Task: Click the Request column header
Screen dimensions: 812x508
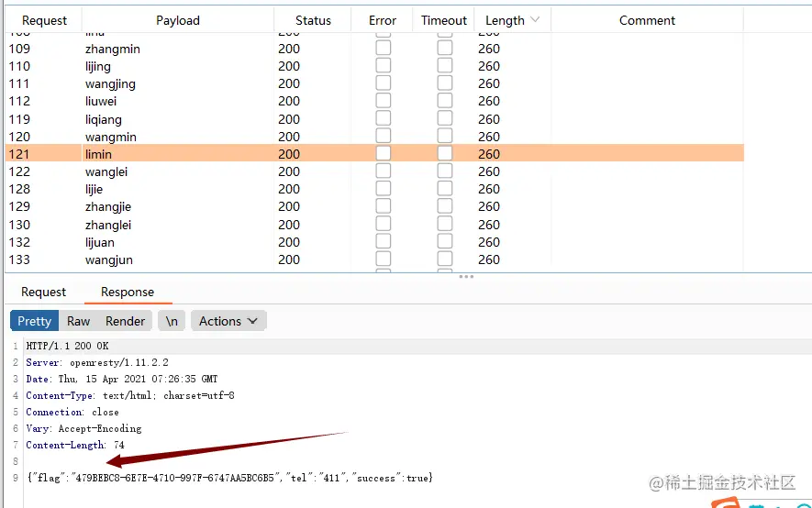Action: pos(44,20)
